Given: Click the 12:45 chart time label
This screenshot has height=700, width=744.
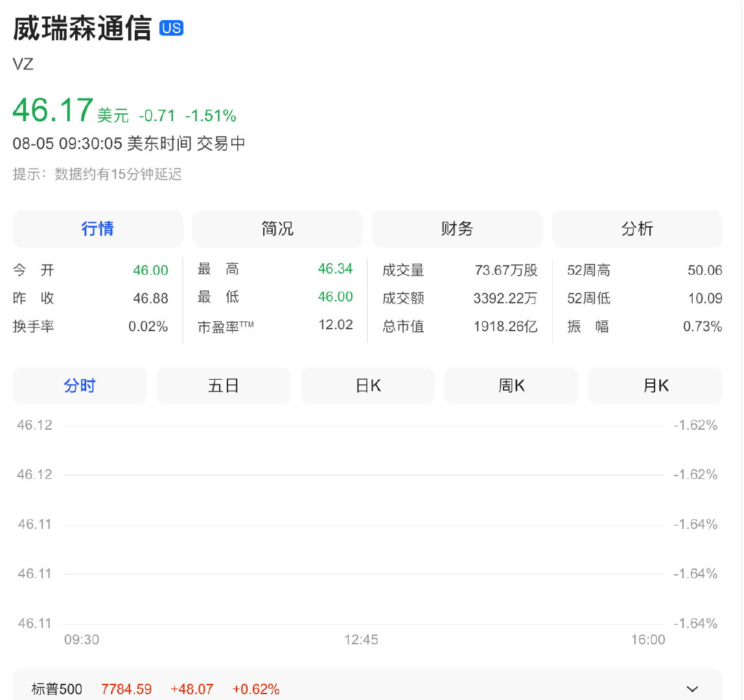Looking at the screenshot, I should click(361, 640).
